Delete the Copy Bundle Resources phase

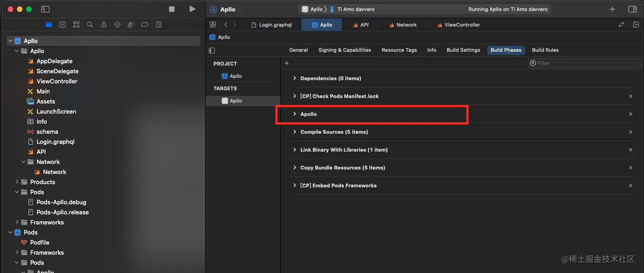(631, 168)
